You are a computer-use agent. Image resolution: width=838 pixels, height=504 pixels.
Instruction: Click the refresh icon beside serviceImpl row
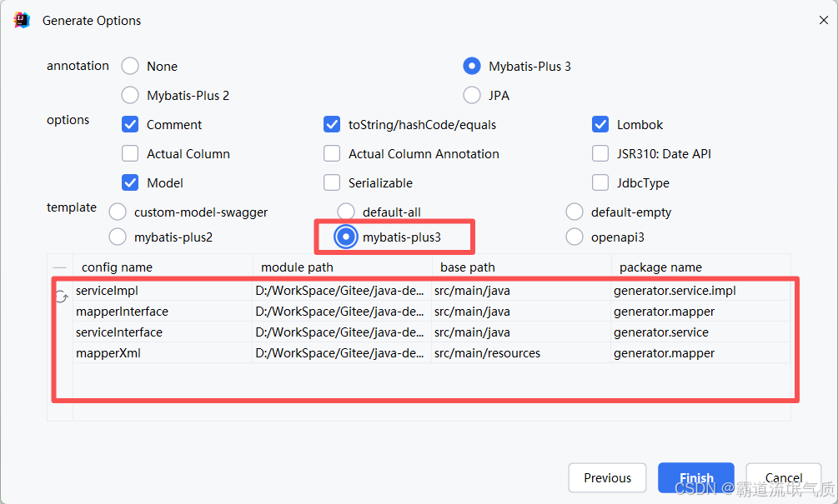[x=62, y=297]
